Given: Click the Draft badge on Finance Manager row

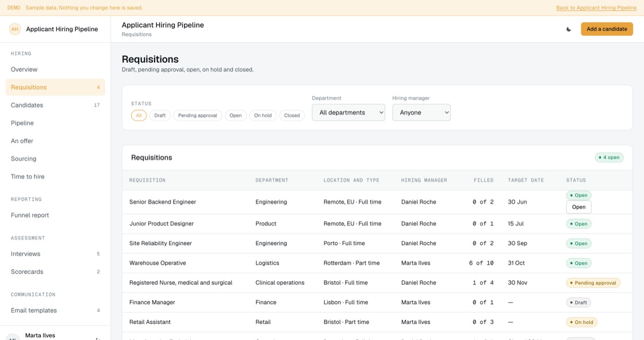Looking at the screenshot, I should pos(578,303).
